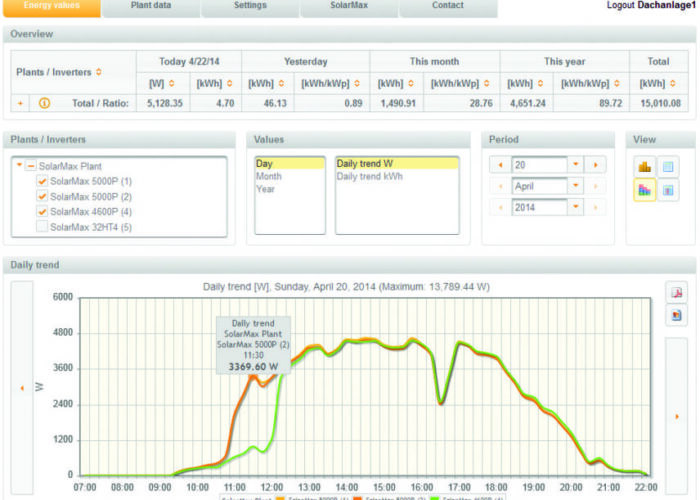Viewport: 700px width, 500px height.
Task: Open the Energy values tab
Action: [x=52, y=7]
